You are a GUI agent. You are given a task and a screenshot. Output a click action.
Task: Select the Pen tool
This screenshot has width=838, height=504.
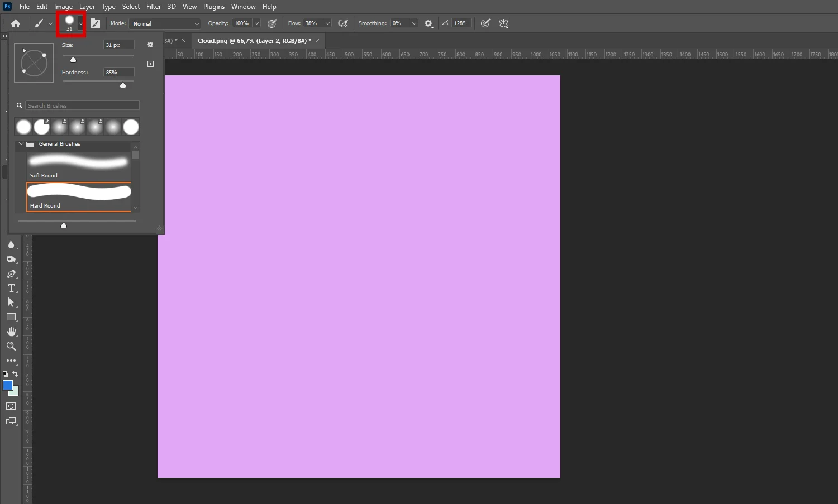[x=11, y=274]
